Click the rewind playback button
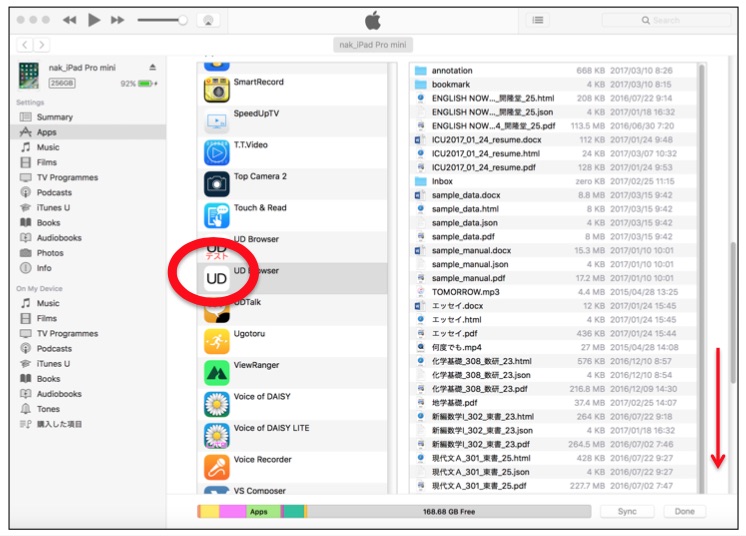746x536 pixels. point(69,20)
